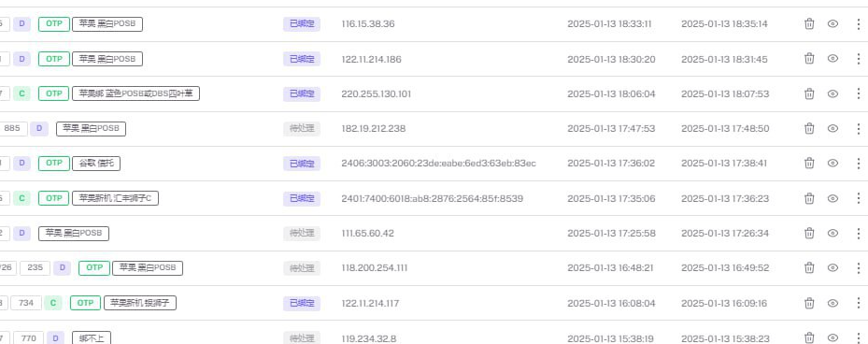
Task: Click 待处理 status on 182.19.212.238 row
Action: click(x=302, y=128)
